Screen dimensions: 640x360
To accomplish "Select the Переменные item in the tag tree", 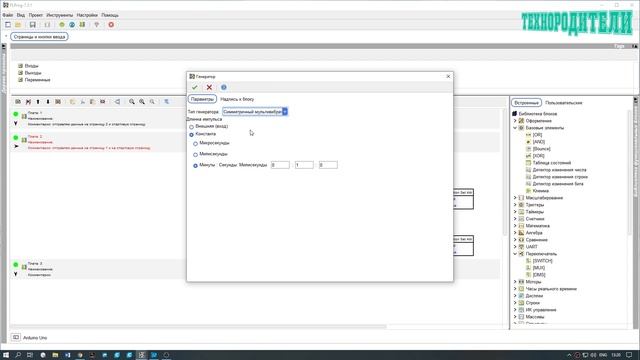I will pos(37,80).
